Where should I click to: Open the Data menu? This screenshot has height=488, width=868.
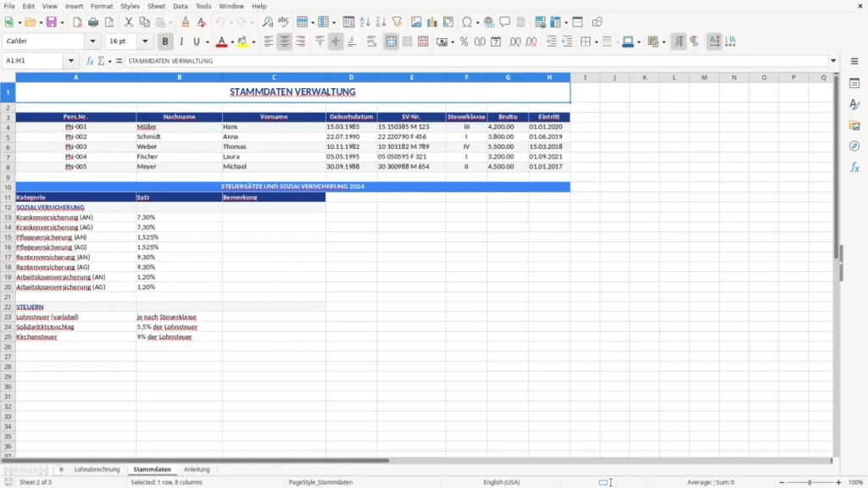(180, 6)
